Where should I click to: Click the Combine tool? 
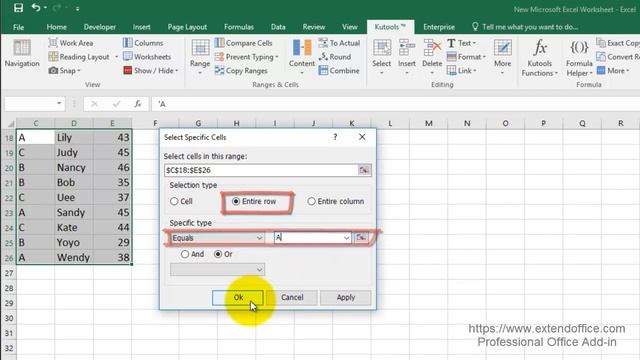(339, 71)
